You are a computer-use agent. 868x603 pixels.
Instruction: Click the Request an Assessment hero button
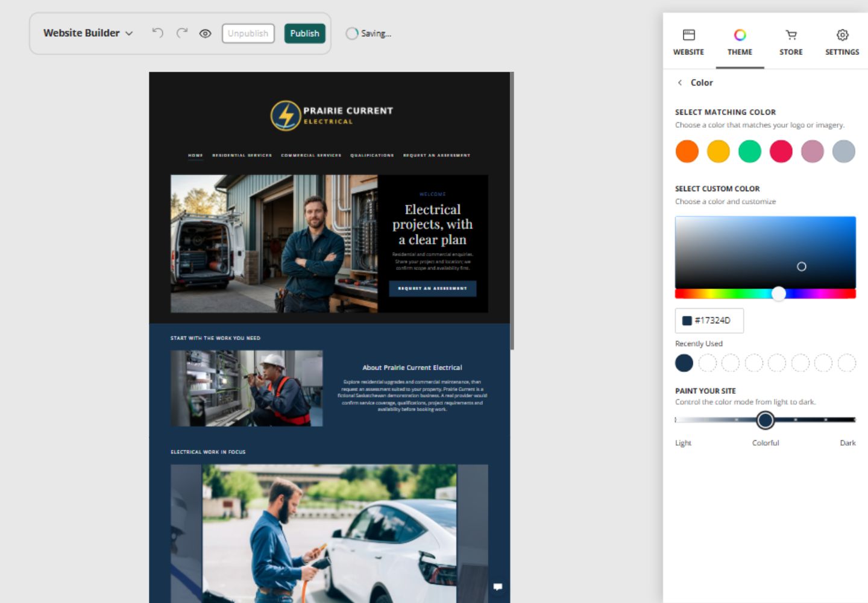433,288
